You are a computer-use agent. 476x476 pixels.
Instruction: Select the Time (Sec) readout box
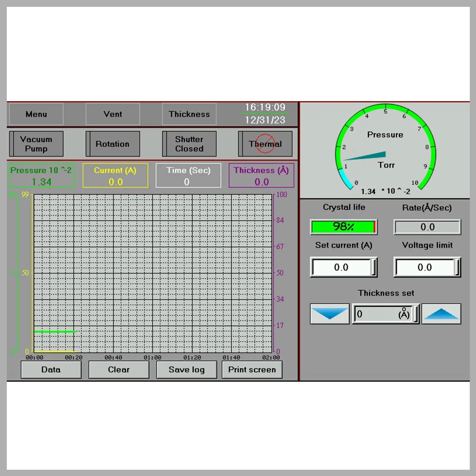tap(188, 175)
